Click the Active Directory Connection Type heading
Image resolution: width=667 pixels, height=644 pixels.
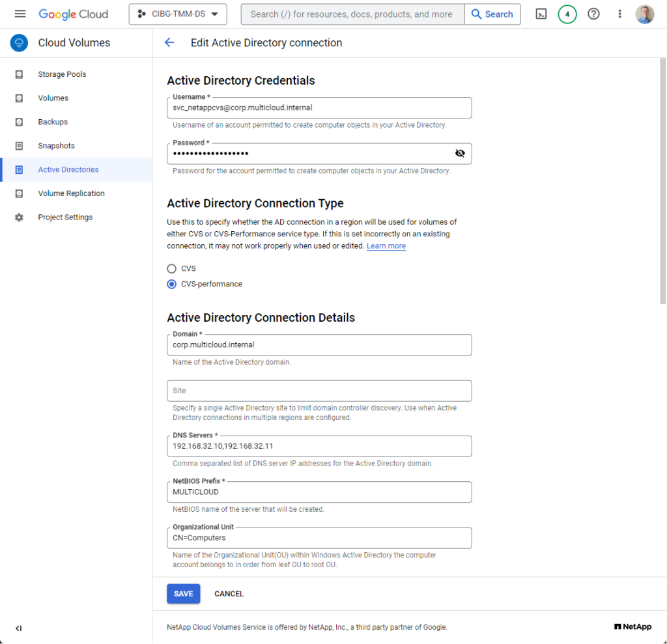point(255,203)
